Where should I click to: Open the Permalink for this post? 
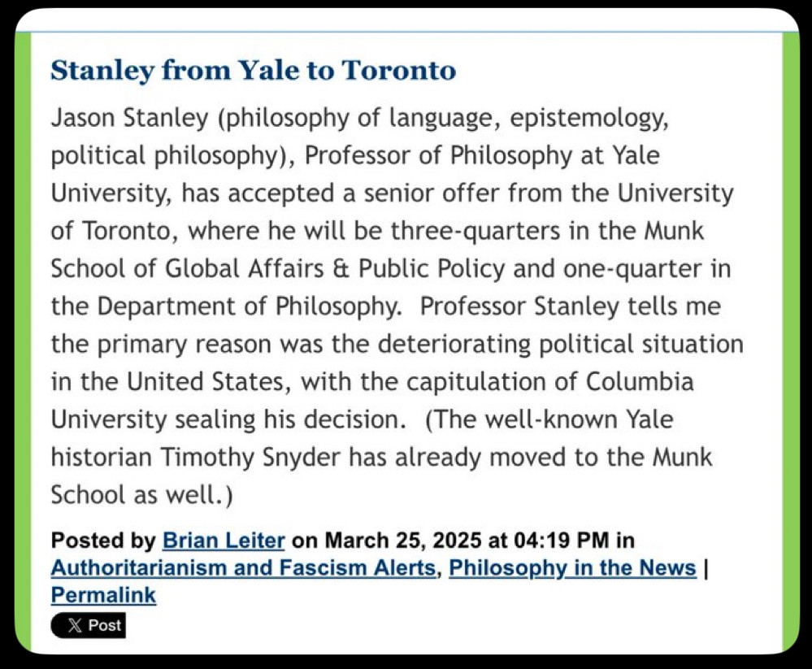click(103, 596)
